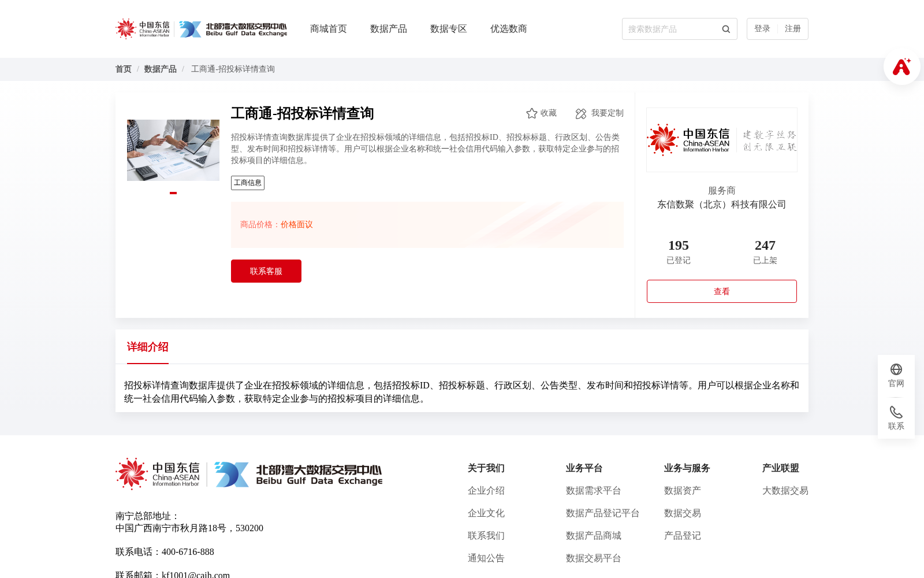924x578 pixels.
Task: Open footer link 联系我们
Action: pyautogui.click(x=486, y=536)
